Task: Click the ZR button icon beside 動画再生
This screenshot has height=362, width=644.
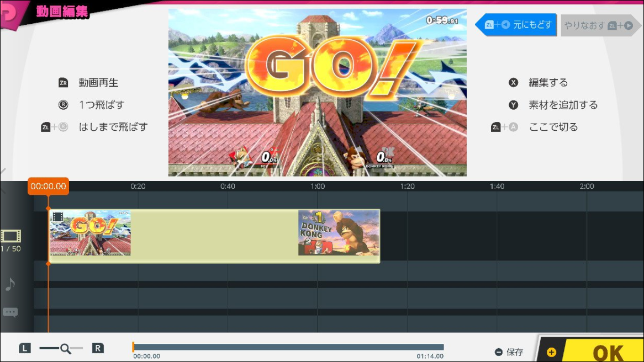Action: [x=64, y=82]
